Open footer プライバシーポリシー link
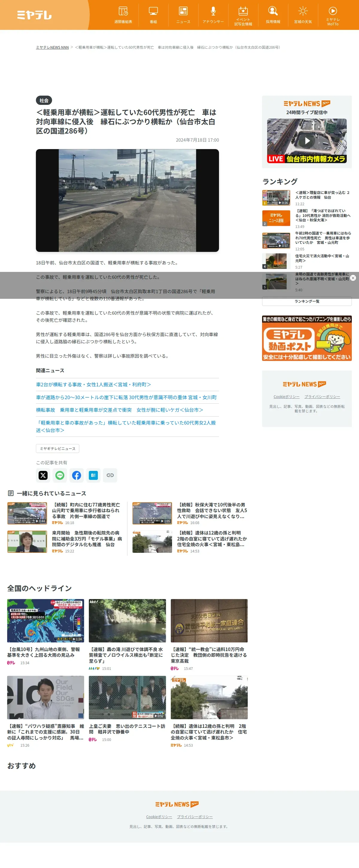The image size is (359, 868). coord(195,817)
